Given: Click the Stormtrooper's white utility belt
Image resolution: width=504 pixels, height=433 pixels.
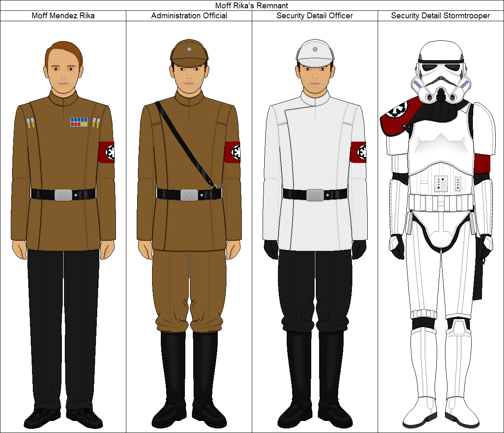Looking at the screenshot, I should coord(441,202).
